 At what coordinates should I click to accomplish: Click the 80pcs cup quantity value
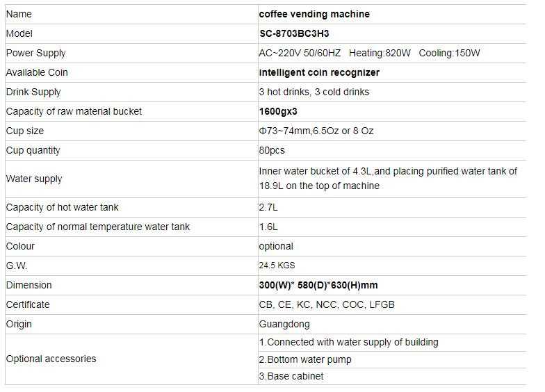click(x=272, y=150)
